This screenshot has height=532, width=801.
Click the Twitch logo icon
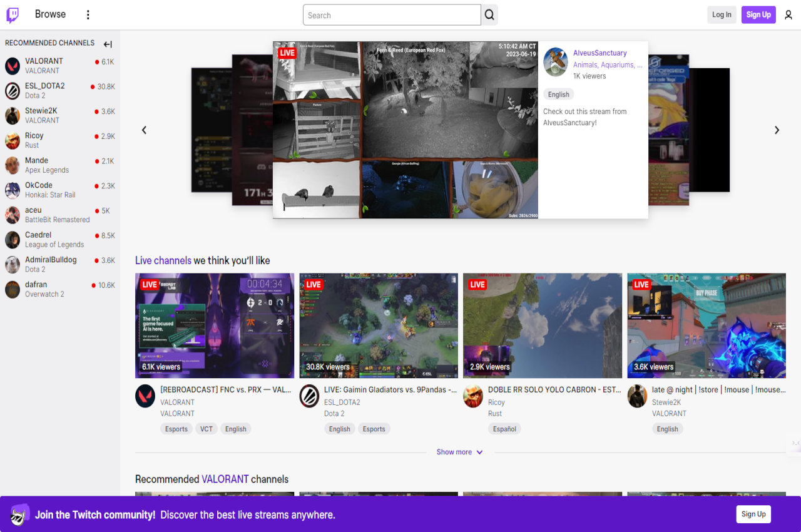(x=12, y=14)
